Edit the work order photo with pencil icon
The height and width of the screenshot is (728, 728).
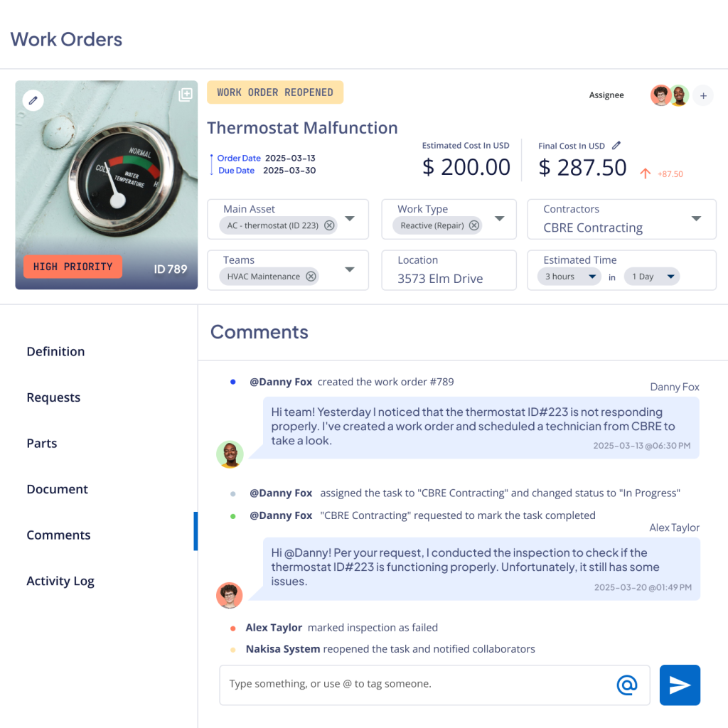[33, 100]
